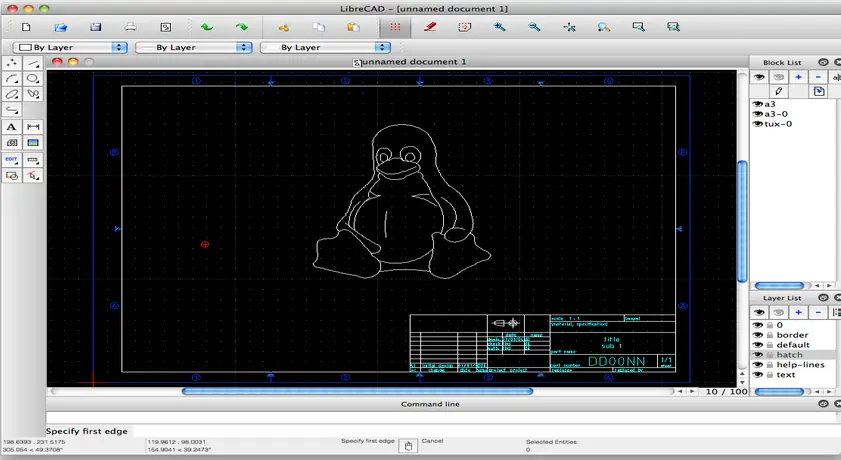Open the Polyline tools menu
841x460 pixels.
12,110
